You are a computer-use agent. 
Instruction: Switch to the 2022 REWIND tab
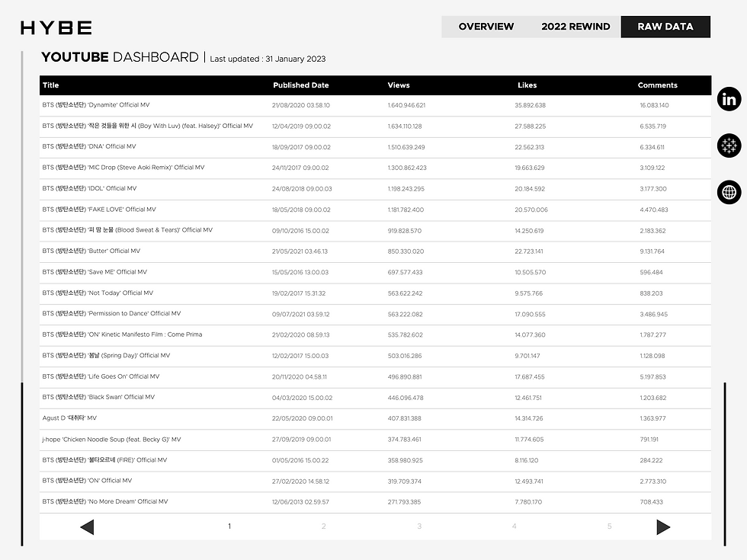575,27
